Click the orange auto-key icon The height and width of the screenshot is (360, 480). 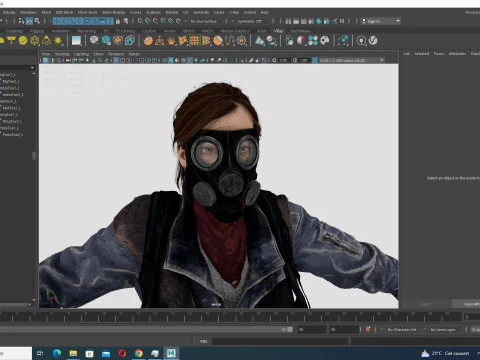[x=368, y=329]
